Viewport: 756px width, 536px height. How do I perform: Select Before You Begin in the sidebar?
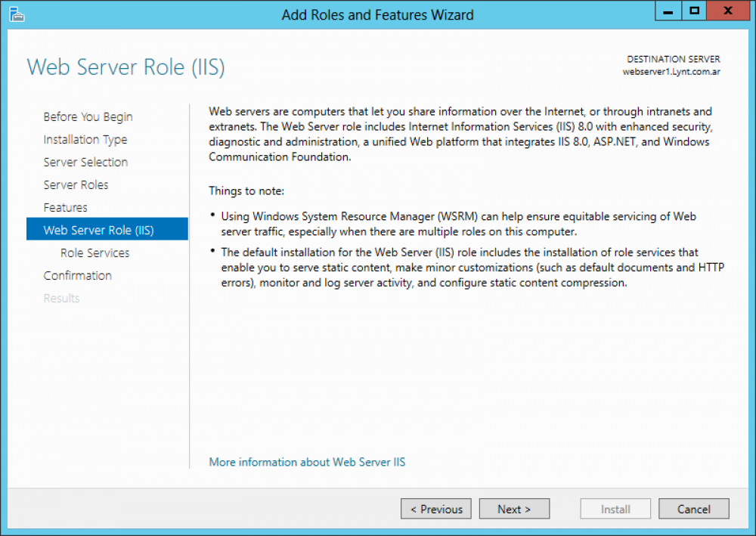88,116
